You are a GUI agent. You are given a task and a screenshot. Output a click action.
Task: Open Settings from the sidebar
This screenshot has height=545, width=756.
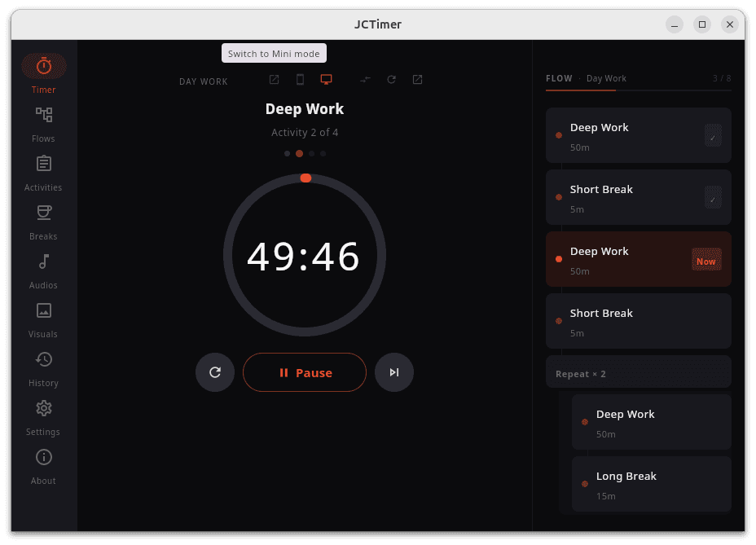[43, 419]
